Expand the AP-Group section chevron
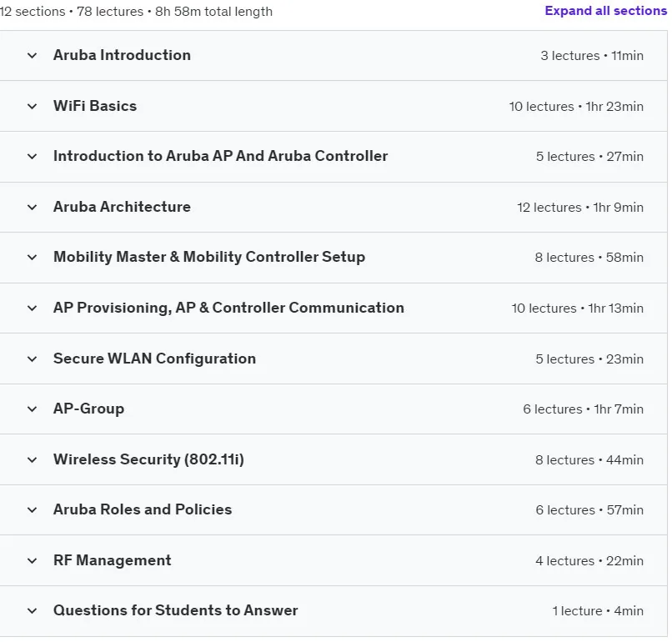The image size is (672, 642). (33, 409)
